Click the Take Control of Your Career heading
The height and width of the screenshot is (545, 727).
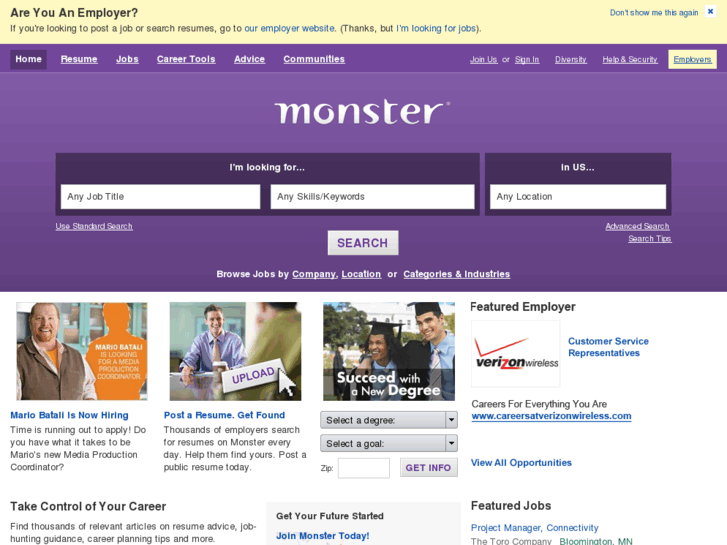88,506
